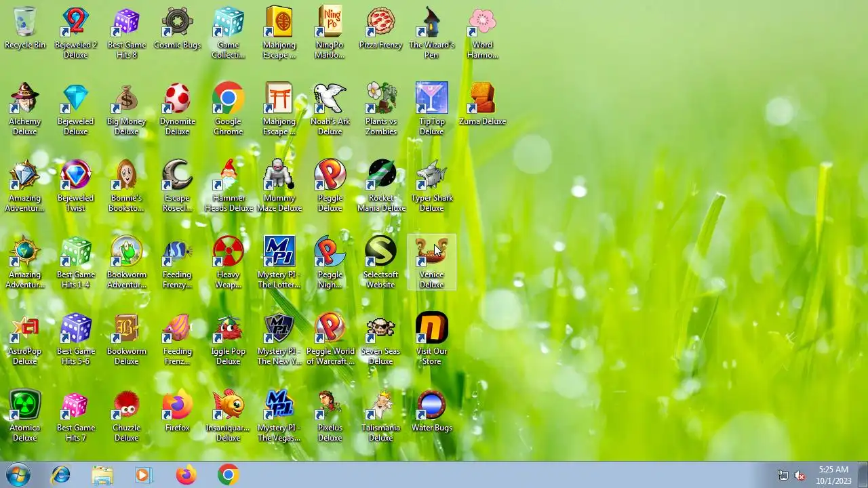The height and width of the screenshot is (488, 868).
Task: Click the Show desktop strip
Action: click(x=863, y=475)
